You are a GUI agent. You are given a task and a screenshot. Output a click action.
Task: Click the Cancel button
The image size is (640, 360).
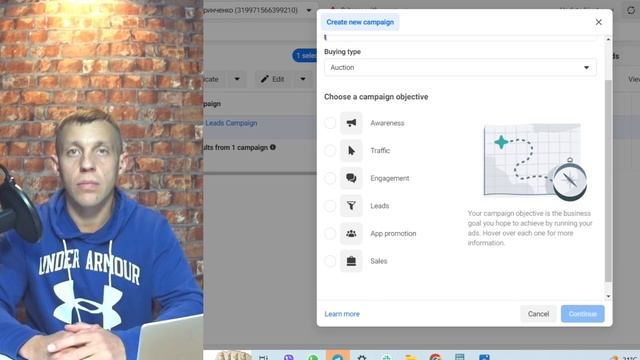(x=538, y=314)
